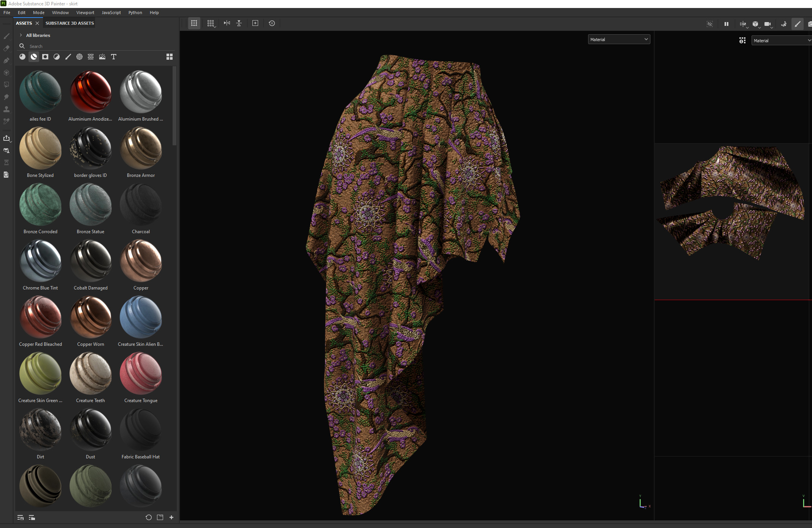The image size is (812, 528).
Task: Toggle the Smart materials filter
Action: [34, 57]
